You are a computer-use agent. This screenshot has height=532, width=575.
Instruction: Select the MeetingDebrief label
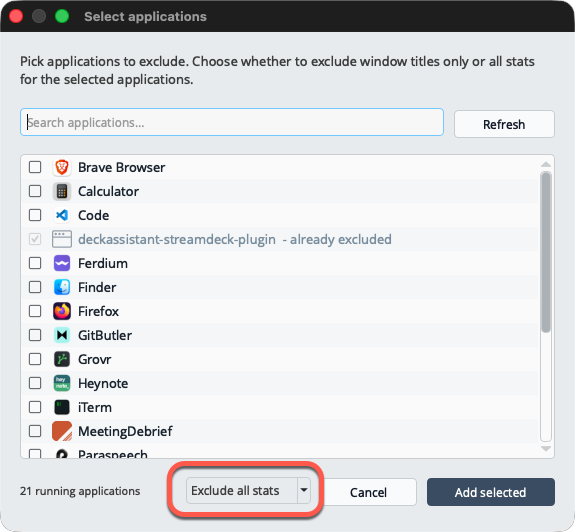tap(125, 432)
